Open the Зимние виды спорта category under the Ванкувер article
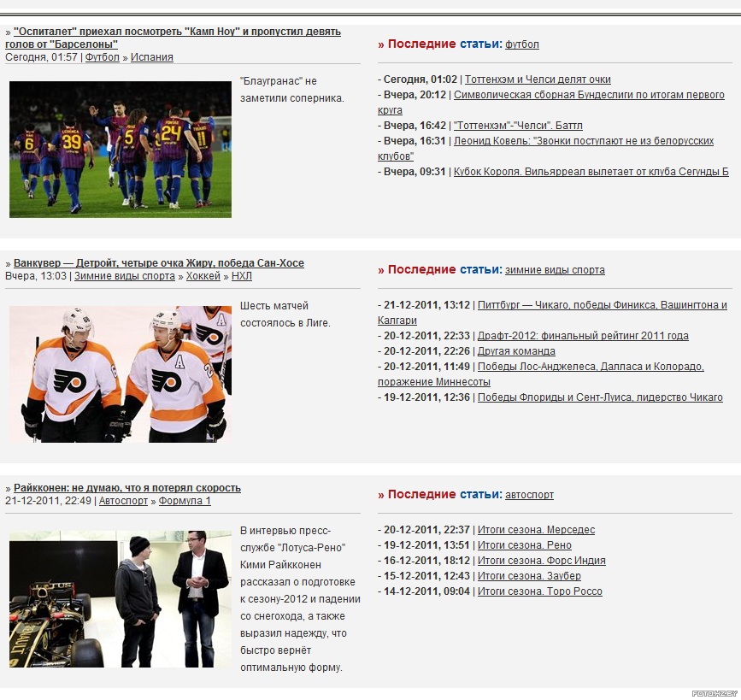 click(x=125, y=276)
